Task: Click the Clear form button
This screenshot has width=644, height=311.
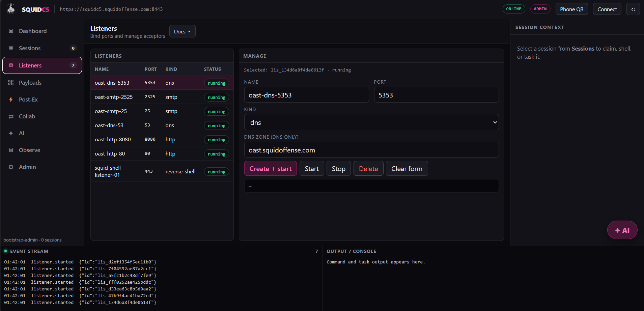Action: coord(407,169)
